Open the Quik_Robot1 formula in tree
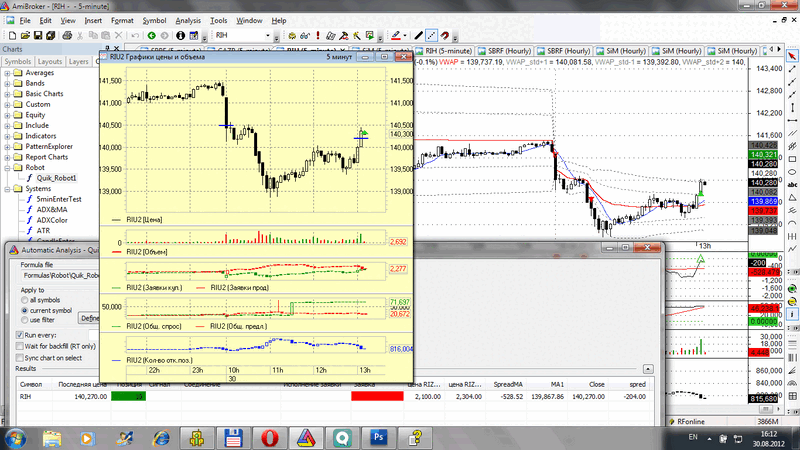This screenshot has width=800, height=450. (57, 177)
